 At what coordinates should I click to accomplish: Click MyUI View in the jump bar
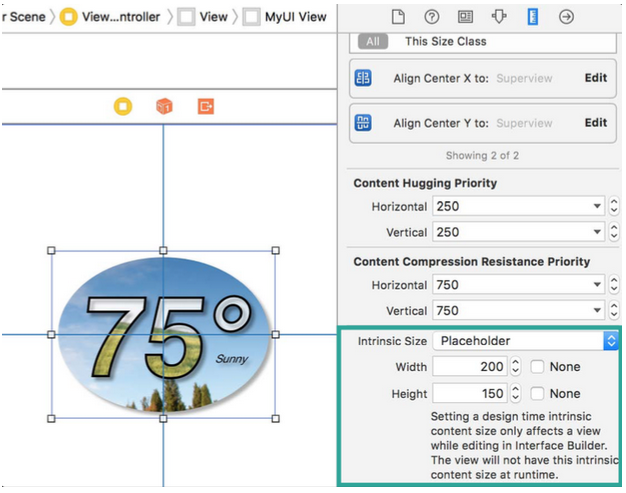pos(295,17)
